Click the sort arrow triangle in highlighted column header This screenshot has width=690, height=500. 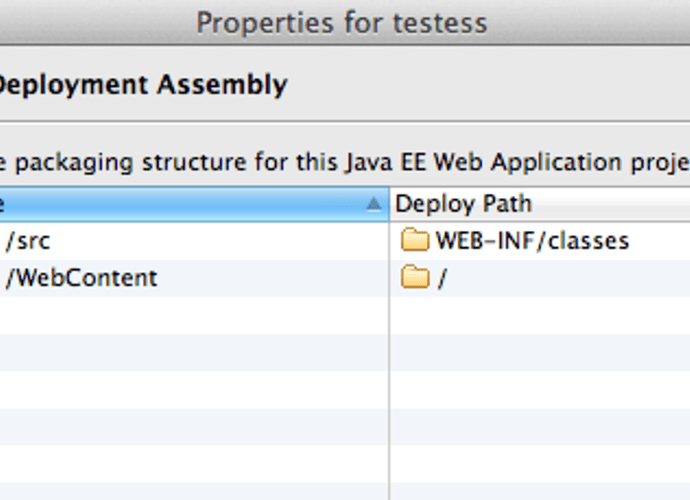[374, 204]
